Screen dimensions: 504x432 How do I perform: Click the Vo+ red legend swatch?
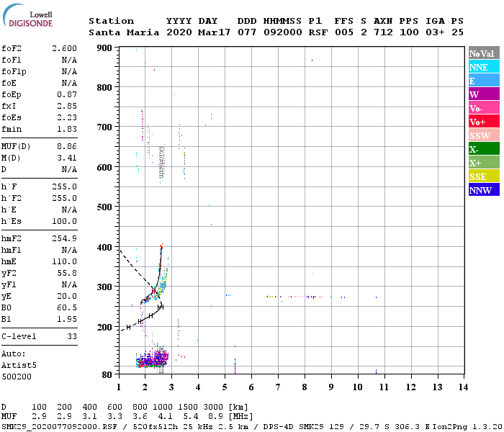click(x=484, y=122)
